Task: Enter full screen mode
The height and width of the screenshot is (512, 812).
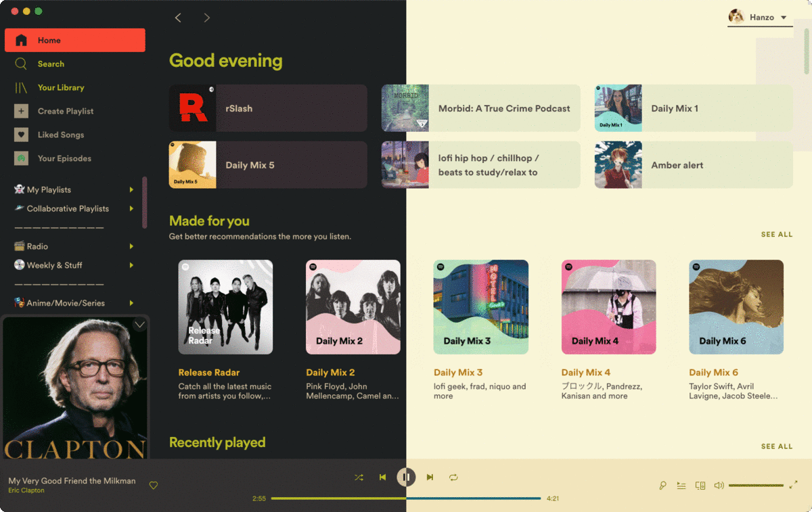Action: pos(794,484)
